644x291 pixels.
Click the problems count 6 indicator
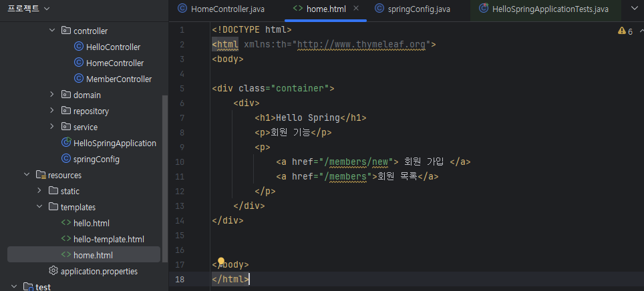[x=631, y=31]
